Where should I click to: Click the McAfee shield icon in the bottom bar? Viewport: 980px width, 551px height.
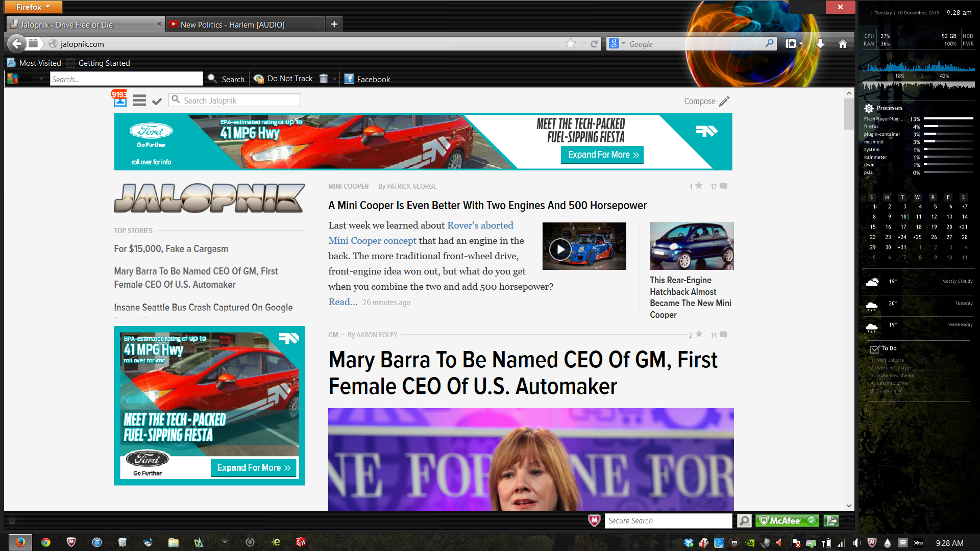594,520
